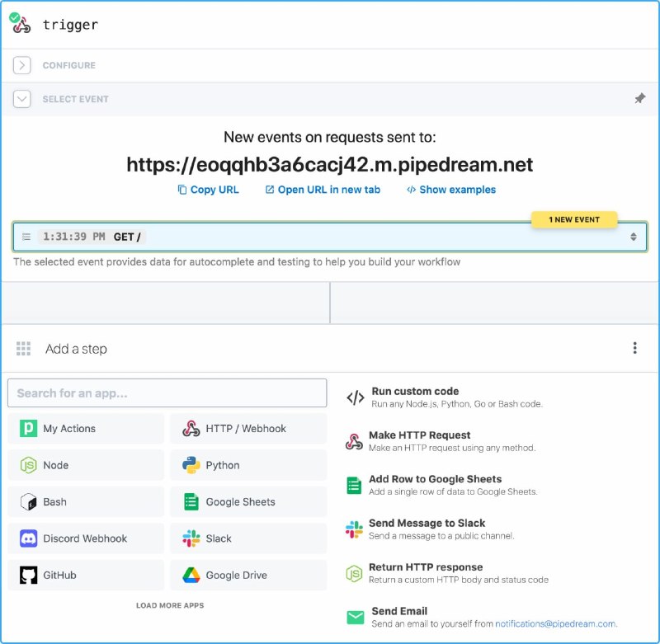Click Sheets icon beside Add Row action
This screenshot has width=660, height=644.
(x=354, y=486)
